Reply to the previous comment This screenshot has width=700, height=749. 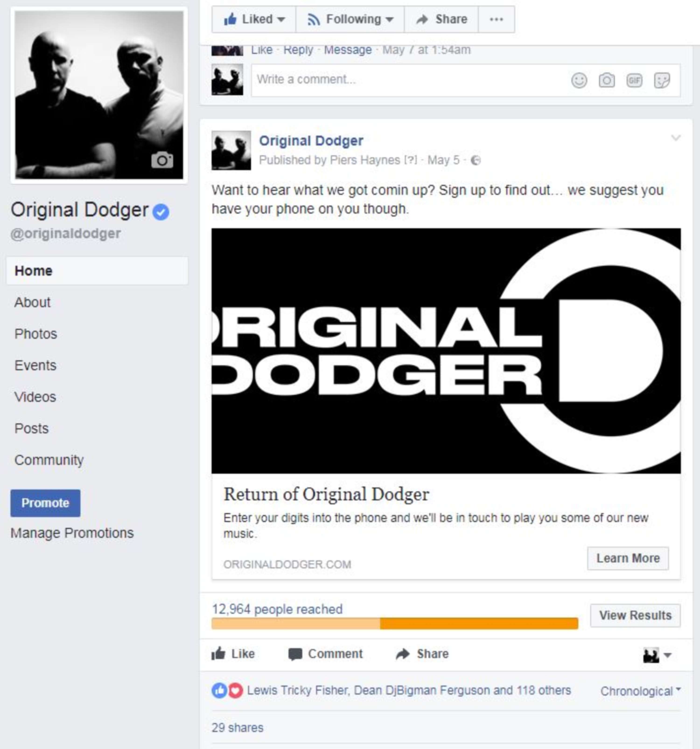(x=298, y=50)
